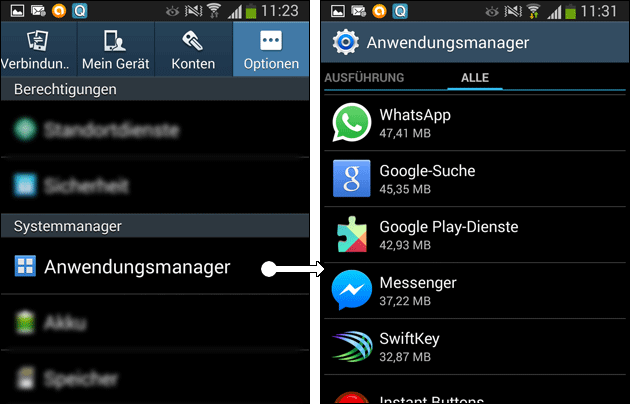Open Anwendungsmanager under Systemmanager

tap(155, 266)
